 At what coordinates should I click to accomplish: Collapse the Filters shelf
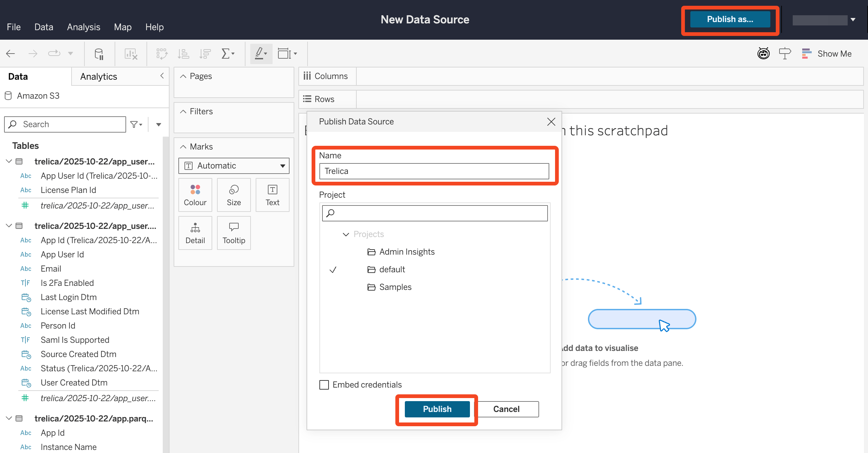[x=183, y=112]
